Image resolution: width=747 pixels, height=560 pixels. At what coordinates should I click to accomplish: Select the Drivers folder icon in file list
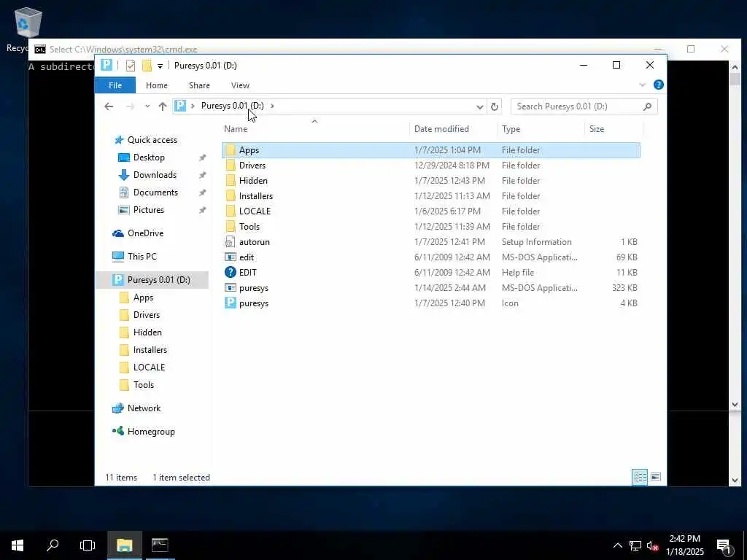[x=231, y=166]
